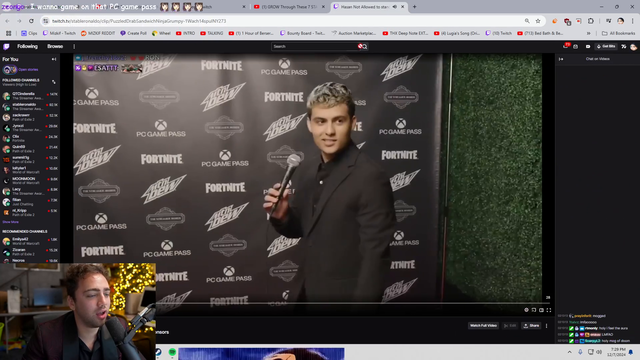Bookmark this page with the star
The height and width of the screenshot is (360, 640).
coord(538,21)
